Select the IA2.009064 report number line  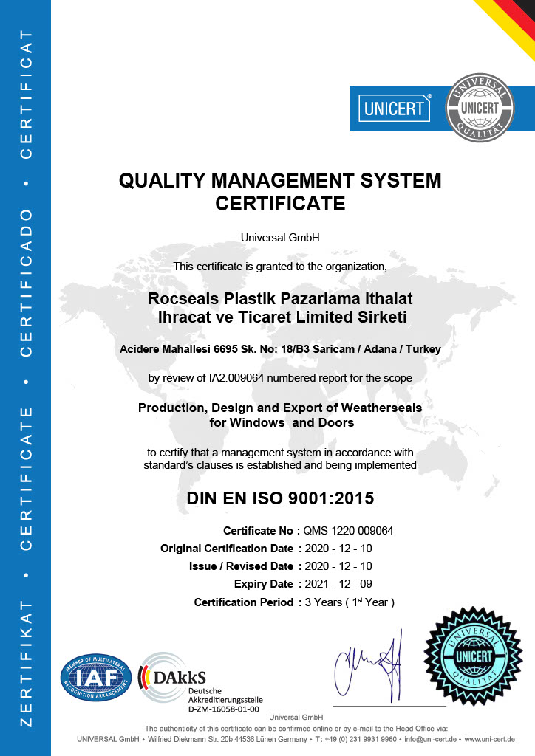point(280,378)
